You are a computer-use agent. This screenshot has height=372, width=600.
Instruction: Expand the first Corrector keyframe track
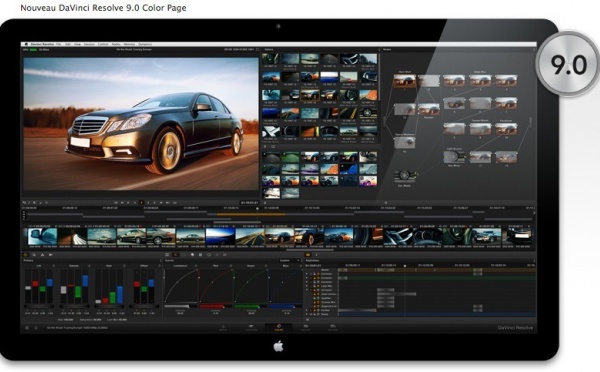307,274
